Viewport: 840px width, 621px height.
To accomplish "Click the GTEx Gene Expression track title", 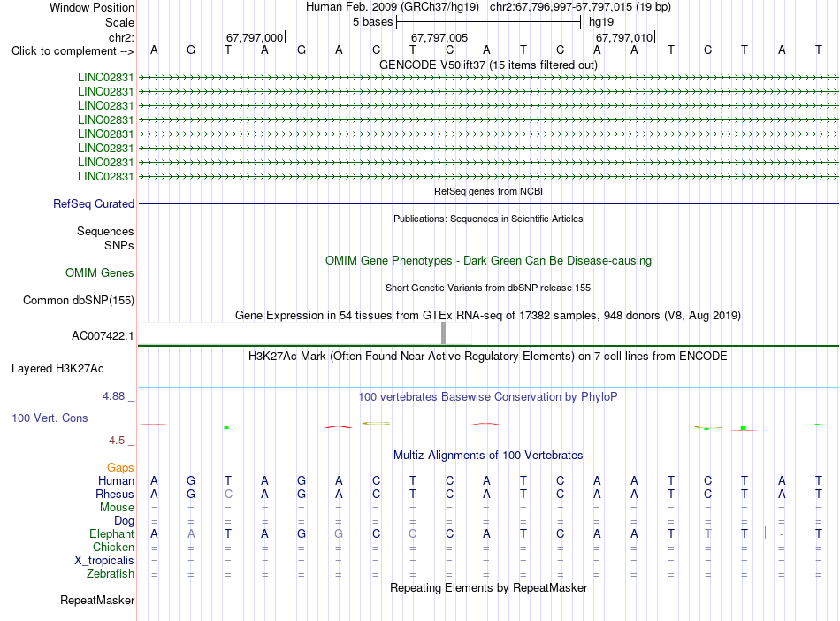I will coord(488,315).
